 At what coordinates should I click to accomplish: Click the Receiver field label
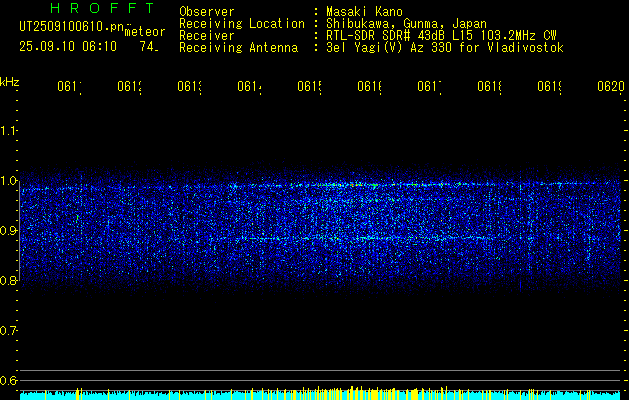coord(207,36)
